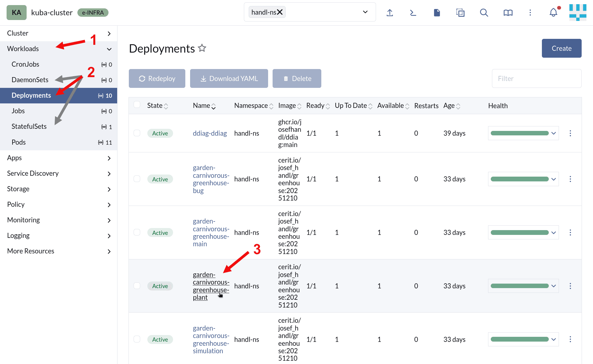Favorite Deployments using the star icon
593x364 pixels.
(x=202, y=48)
